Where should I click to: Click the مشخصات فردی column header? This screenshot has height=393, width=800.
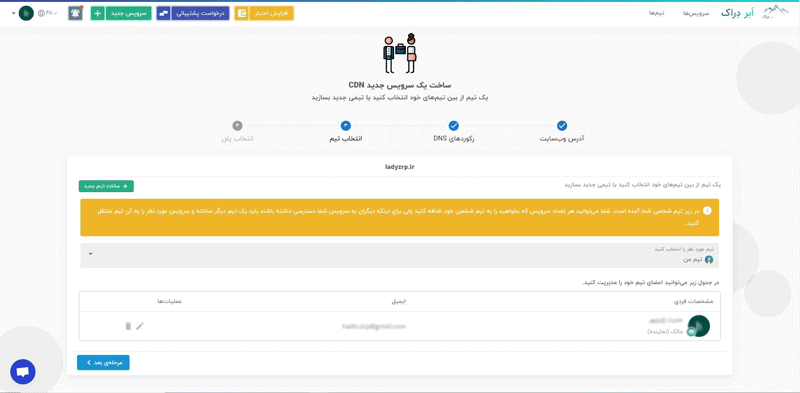point(693,302)
